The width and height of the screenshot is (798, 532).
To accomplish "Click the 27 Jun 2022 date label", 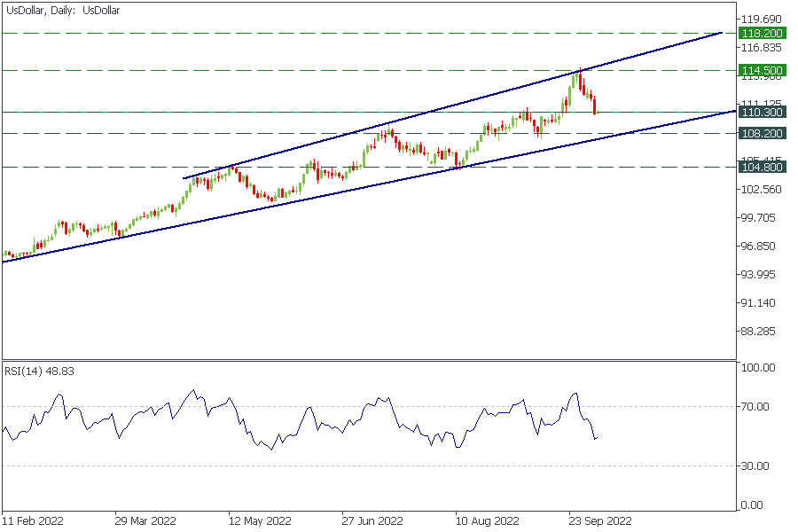I will pyautogui.click(x=373, y=520).
